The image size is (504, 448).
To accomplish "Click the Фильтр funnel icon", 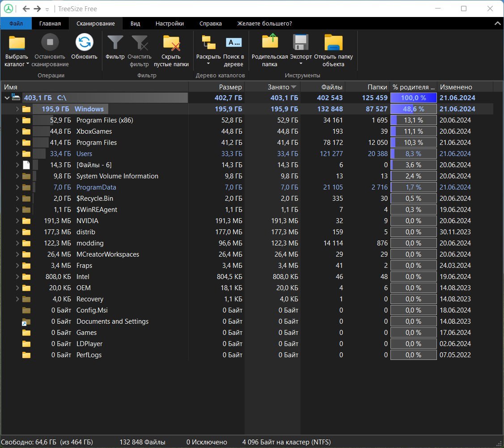I will (x=115, y=43).
